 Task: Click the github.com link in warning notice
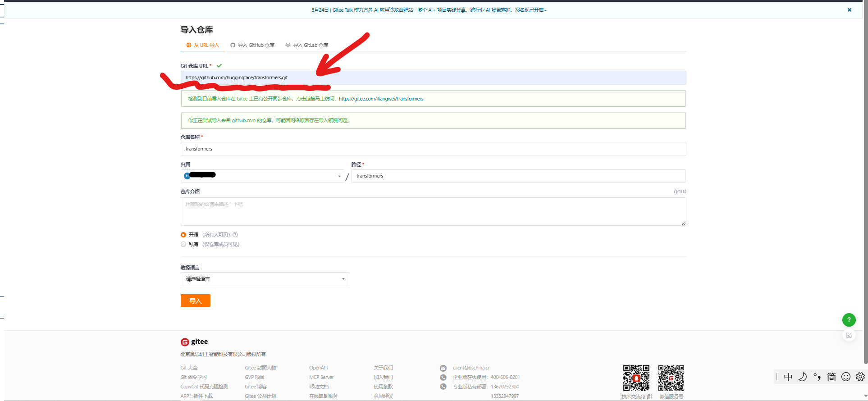pos(244,120)
